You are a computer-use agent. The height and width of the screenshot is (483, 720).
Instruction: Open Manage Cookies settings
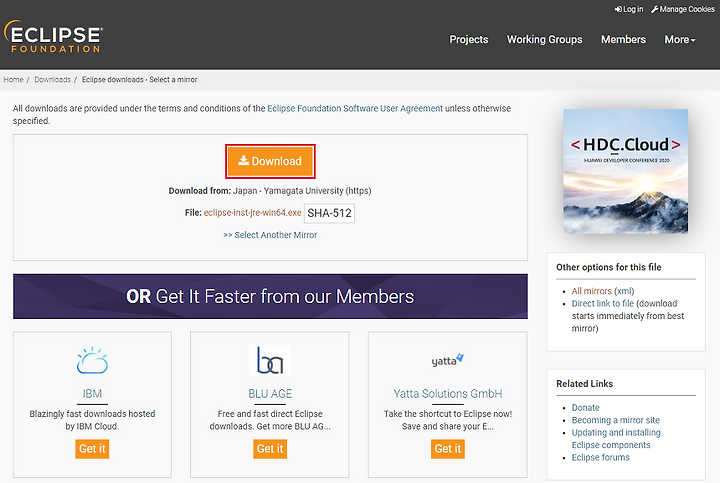[682, 9]
